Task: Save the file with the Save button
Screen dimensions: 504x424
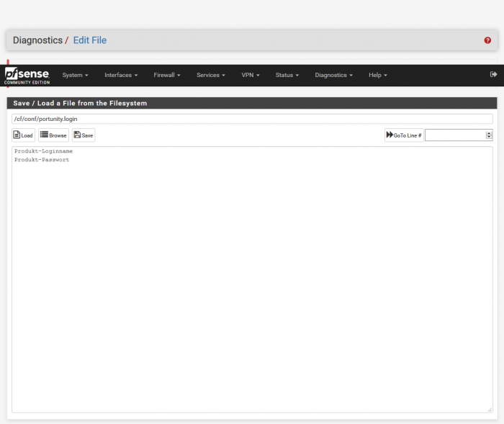Action: click(84, 135)
